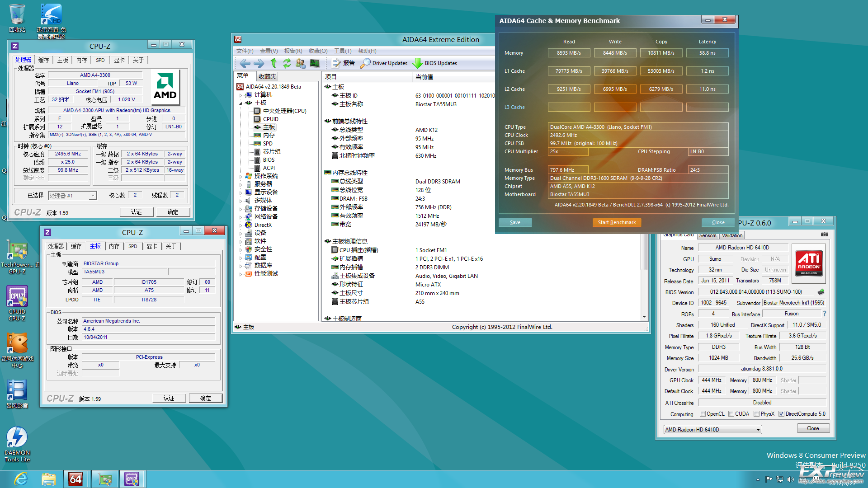
Task: Check for Driver Updates in AIDA64
Action: click(384, 63)
